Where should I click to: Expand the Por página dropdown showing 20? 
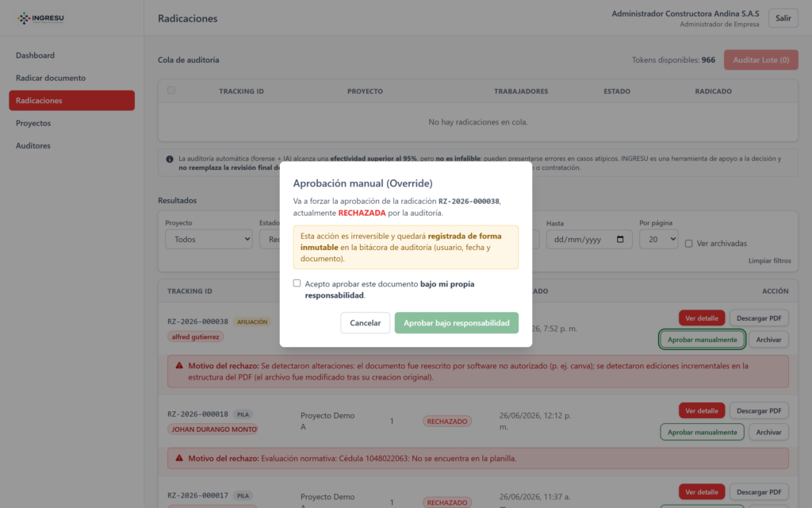click(x=658, y=239)
